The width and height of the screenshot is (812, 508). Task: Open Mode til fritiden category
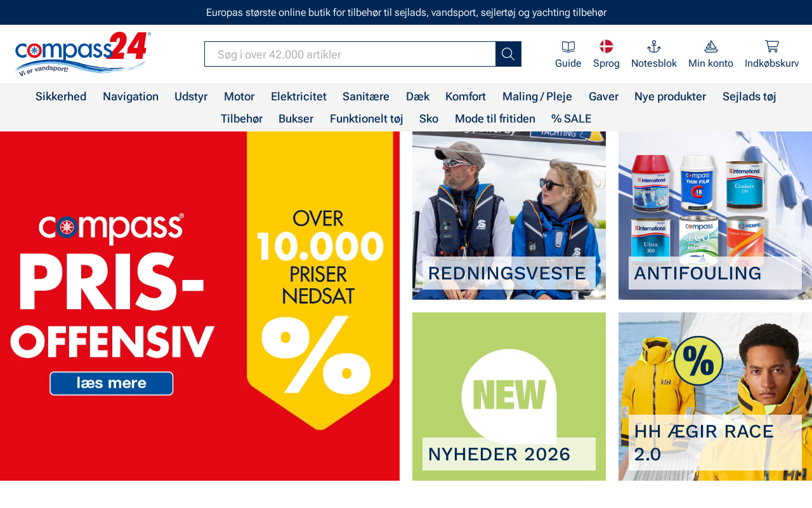tap(495, 119)
